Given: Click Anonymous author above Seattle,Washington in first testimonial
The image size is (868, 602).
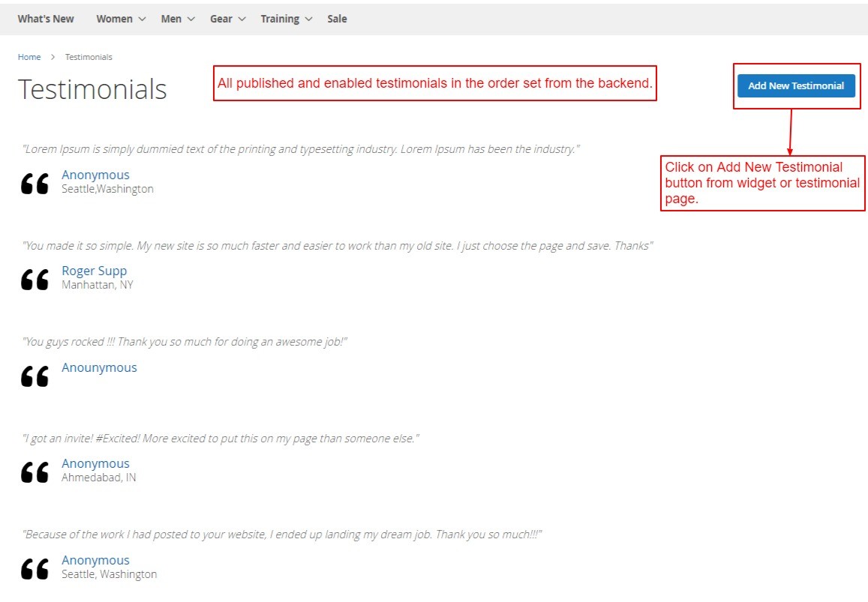Looking at the screenshot, I should [x=95, y=175].
